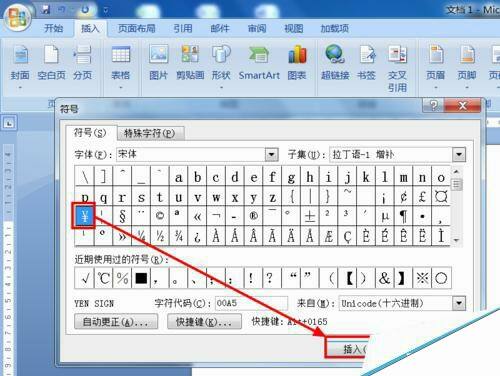The width and height of the screenshot is (500, 376).
Task: Switch to the 特殊字符 tab
Action: pos(150,134)
